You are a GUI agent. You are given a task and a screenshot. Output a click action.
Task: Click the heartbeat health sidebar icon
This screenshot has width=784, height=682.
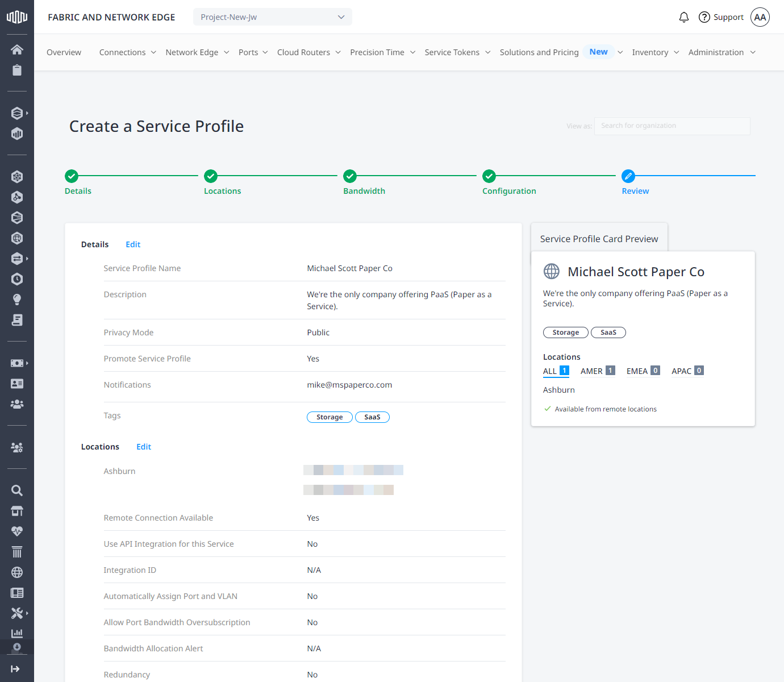17,531
